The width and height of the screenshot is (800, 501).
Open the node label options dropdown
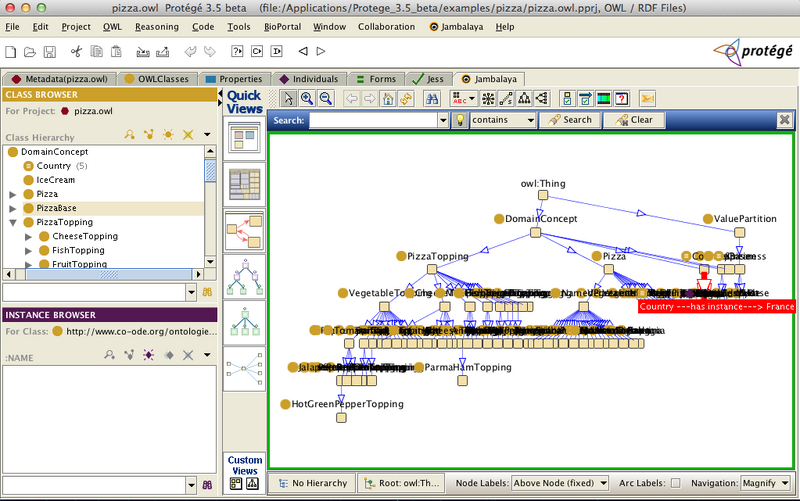pyautogui.click(x=463, y=98)
